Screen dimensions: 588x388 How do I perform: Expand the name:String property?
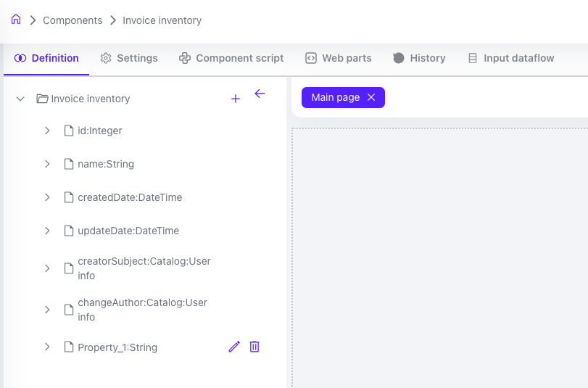47,165
